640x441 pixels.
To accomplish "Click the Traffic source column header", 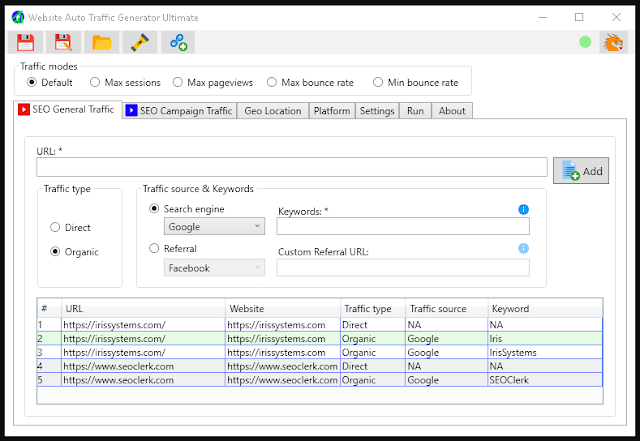I will click(x=447, y=309).
